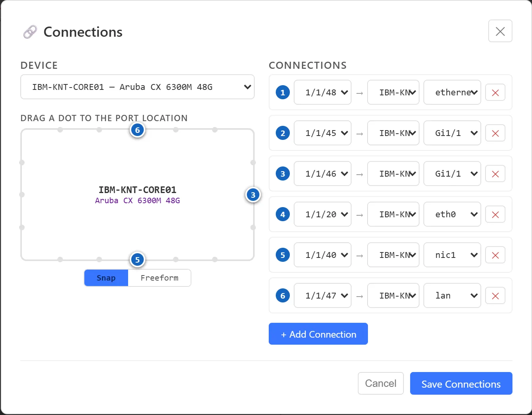Screen dimensions: 532x415
Task: Select port dot 3 on the device diagram
Action: 253,195
